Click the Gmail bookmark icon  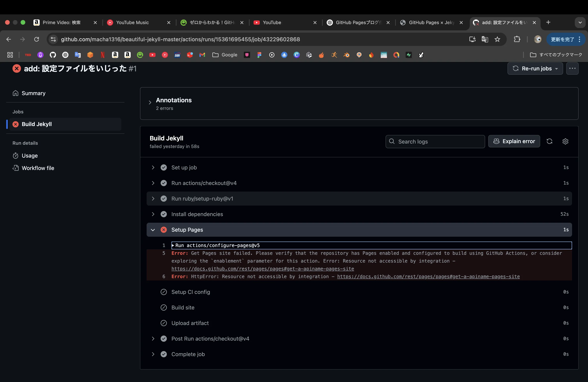(x=202, y=55)
